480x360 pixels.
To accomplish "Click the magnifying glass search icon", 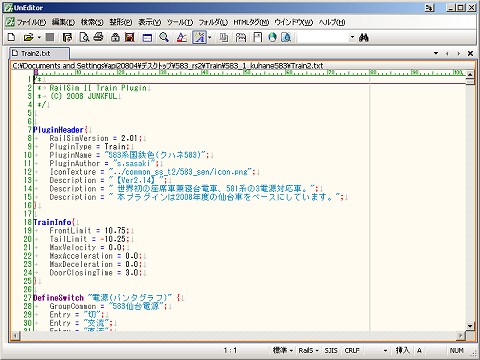I will click(164, 37).
